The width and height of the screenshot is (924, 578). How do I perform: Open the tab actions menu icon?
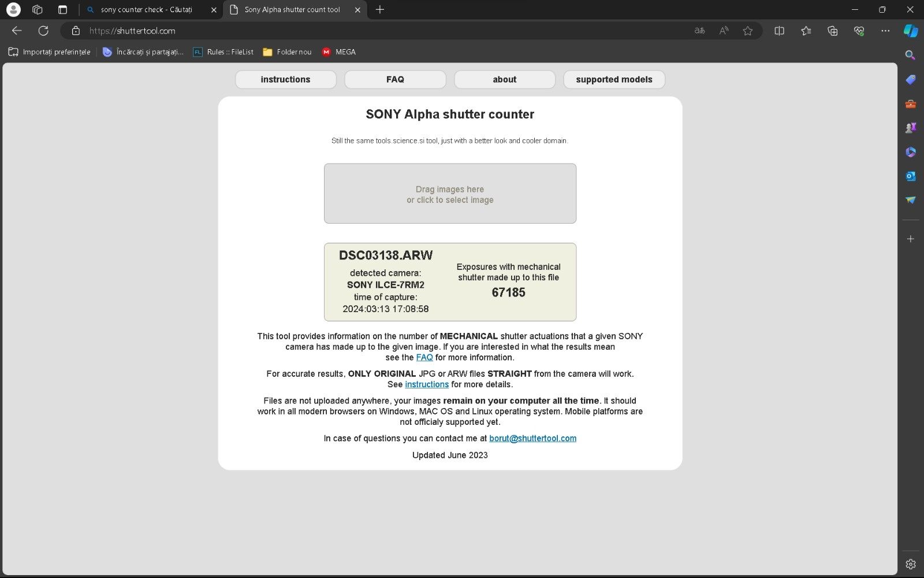[x=62, y=9]
